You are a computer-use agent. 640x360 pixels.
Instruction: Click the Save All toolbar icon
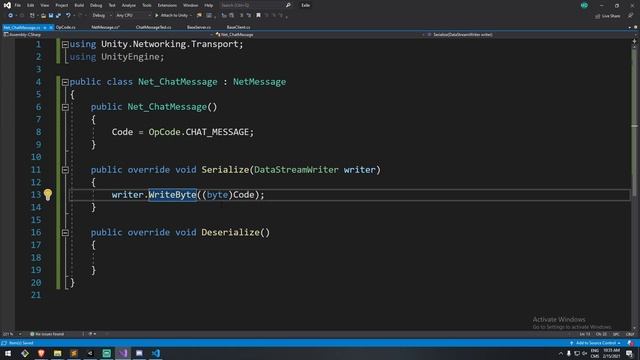(x=58, y=16)
